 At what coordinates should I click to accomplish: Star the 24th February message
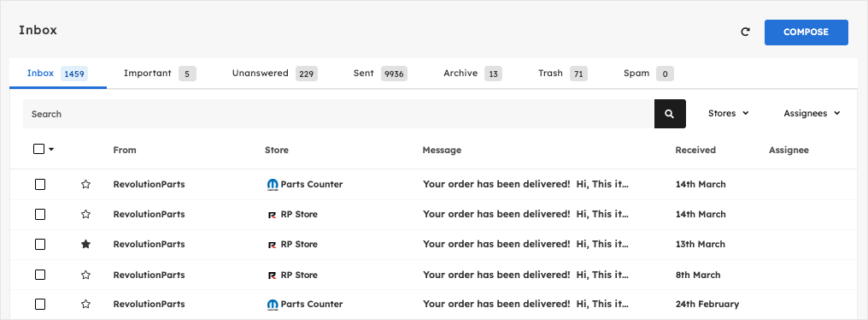(x=85, y=304)
